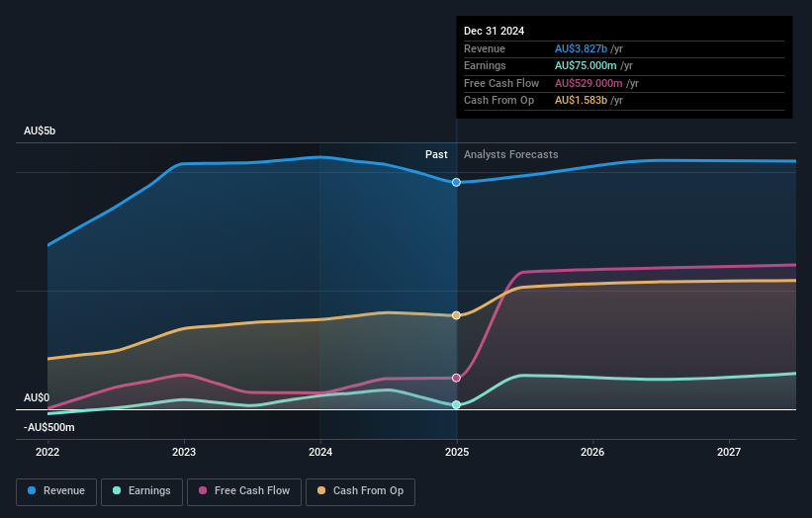Click the Free Cash Flow label in tooltip
The width and height of the screenshot is (812, 518).
(x=501, y=83)
